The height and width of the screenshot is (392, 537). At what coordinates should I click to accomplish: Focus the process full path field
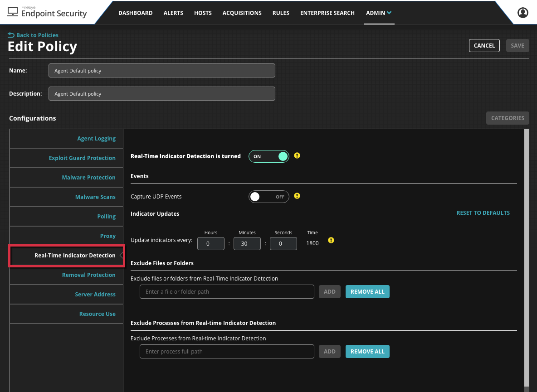[x=227, y=352]
